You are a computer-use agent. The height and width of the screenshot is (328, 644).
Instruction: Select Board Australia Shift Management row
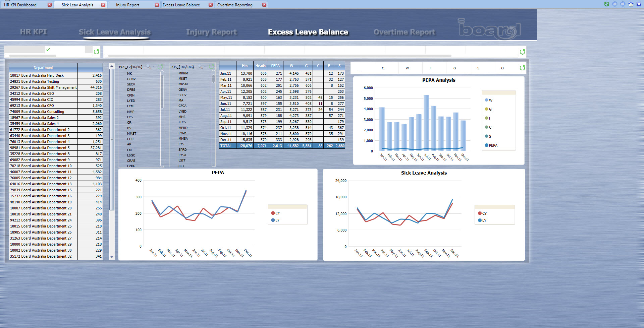(56, 87)
